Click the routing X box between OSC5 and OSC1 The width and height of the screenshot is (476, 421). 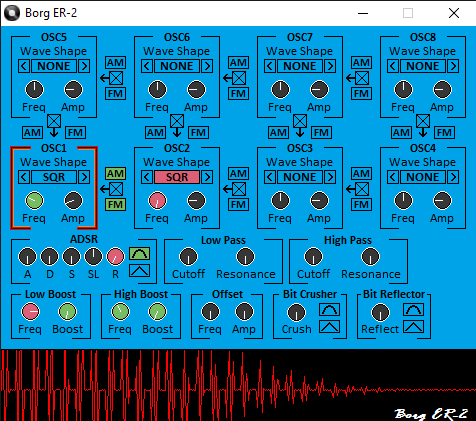[x=54, y=121]
